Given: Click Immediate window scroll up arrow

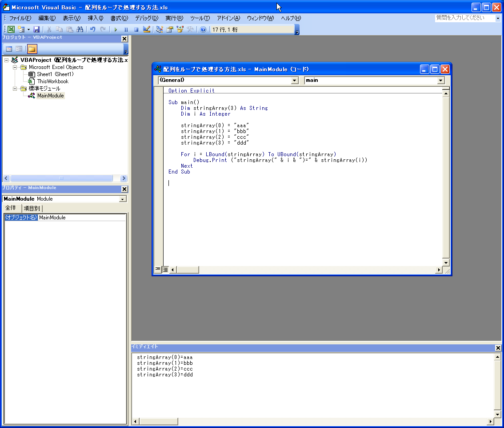Looking at the screenshot, I should [x=498, y=357].
